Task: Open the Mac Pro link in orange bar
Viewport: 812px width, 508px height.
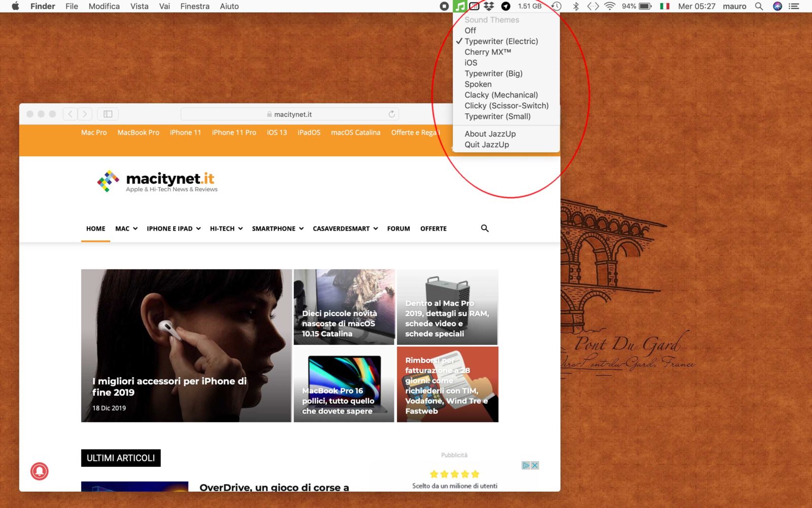Action: click(x=94, y=132)
